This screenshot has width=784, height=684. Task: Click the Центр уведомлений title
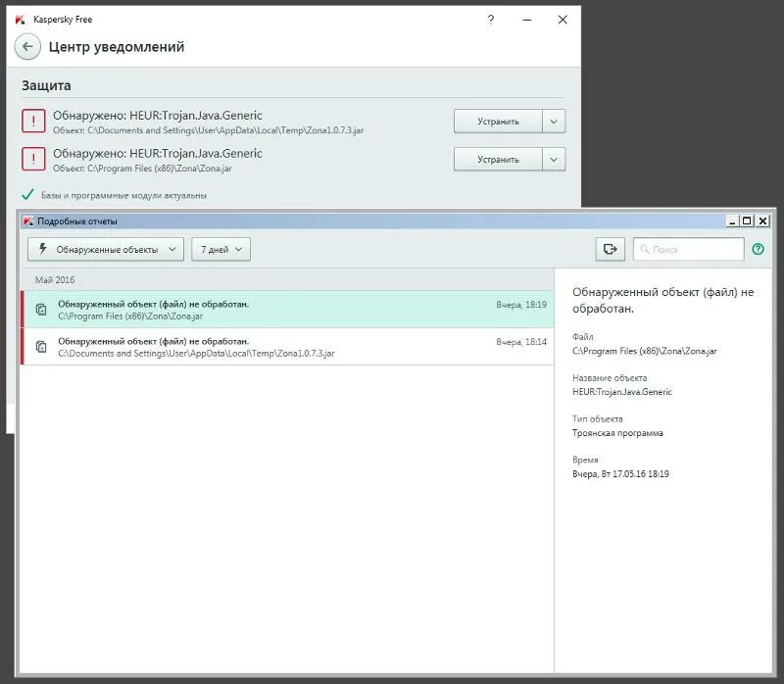[117, 47]
